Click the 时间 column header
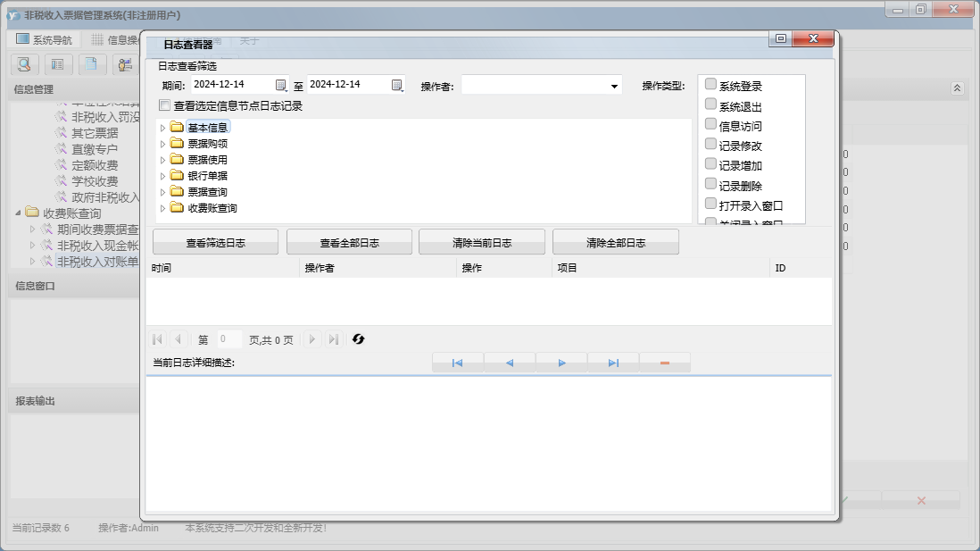 (x=162, y=268)
